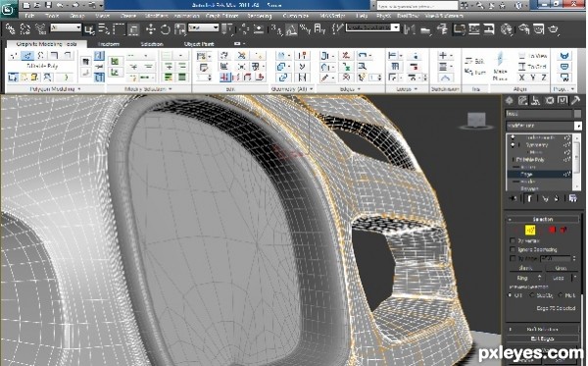The image size is (588, 366).
Task: Click the red Polygon selection icon in Selection rollout
Action: [552, 230]
